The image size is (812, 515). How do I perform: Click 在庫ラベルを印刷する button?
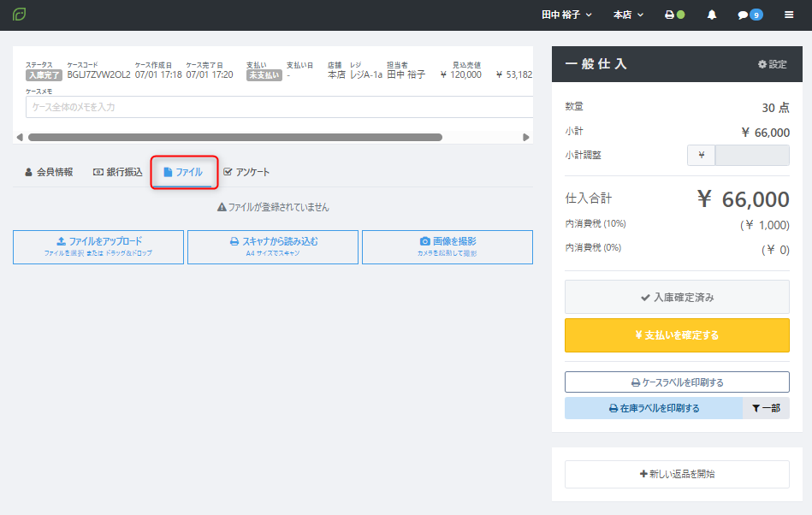click(x=654, y=408)
